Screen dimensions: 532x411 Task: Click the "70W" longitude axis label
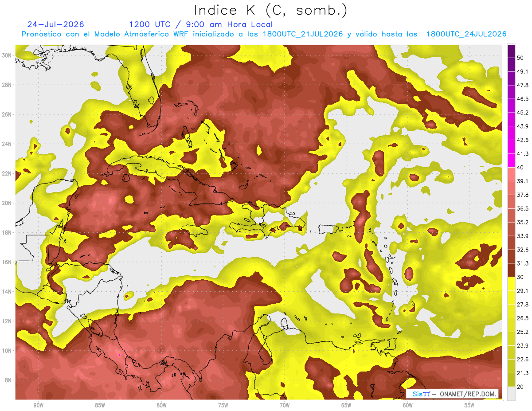[x=285, y=405]
